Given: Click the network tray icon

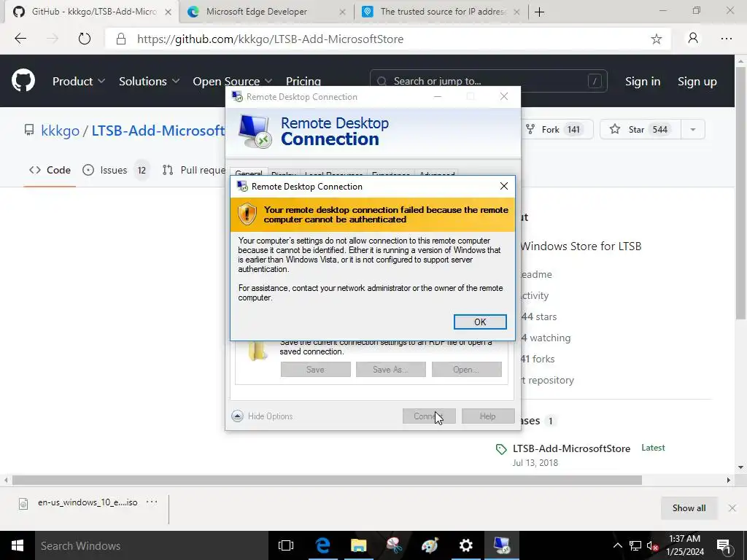Looking at the screenshot, I should tap(635, 545).
